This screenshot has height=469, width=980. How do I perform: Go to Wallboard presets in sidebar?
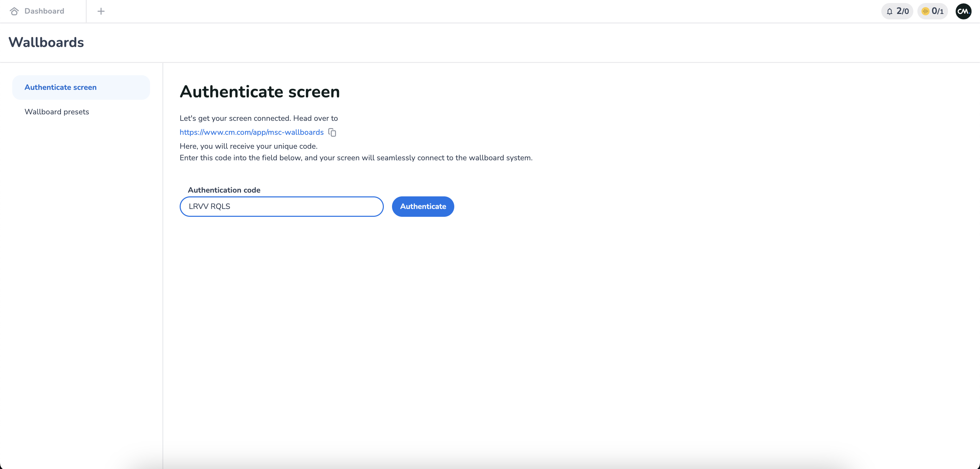(x=57, y=112)
